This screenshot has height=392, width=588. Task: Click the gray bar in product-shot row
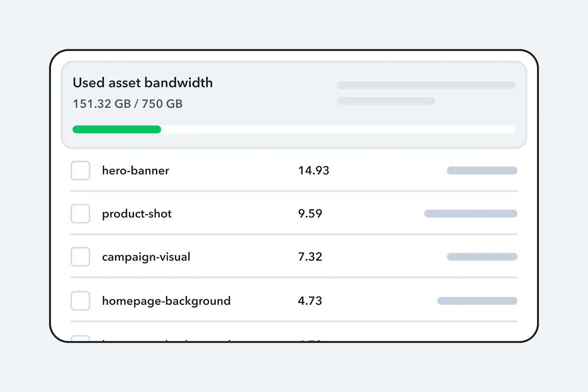471,214
